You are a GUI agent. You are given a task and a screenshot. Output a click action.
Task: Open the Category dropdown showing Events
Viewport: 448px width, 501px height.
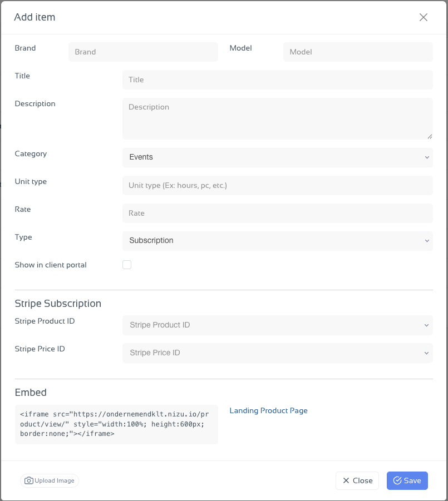[x=277, y=157]
